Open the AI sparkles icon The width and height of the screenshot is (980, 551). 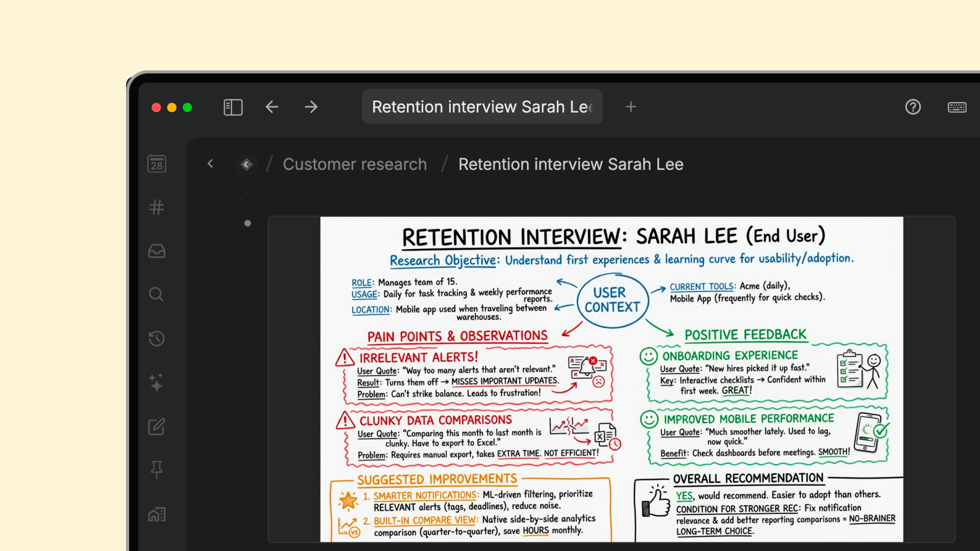[x=156, y=382]
